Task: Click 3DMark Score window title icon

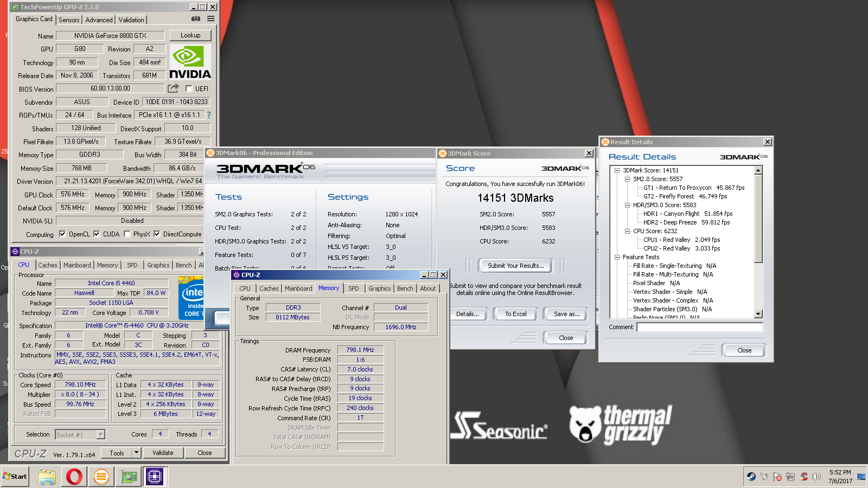Action: (443, 153)
